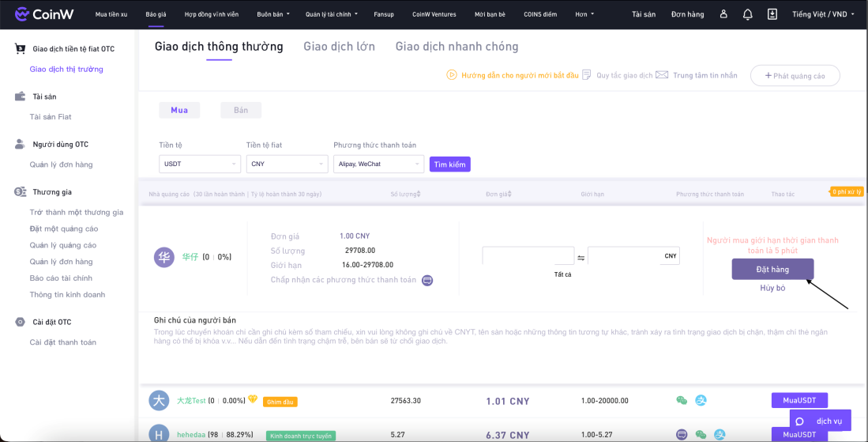Click the money icon beside Thương gia
868x442 pixels.
click(20, 191)
